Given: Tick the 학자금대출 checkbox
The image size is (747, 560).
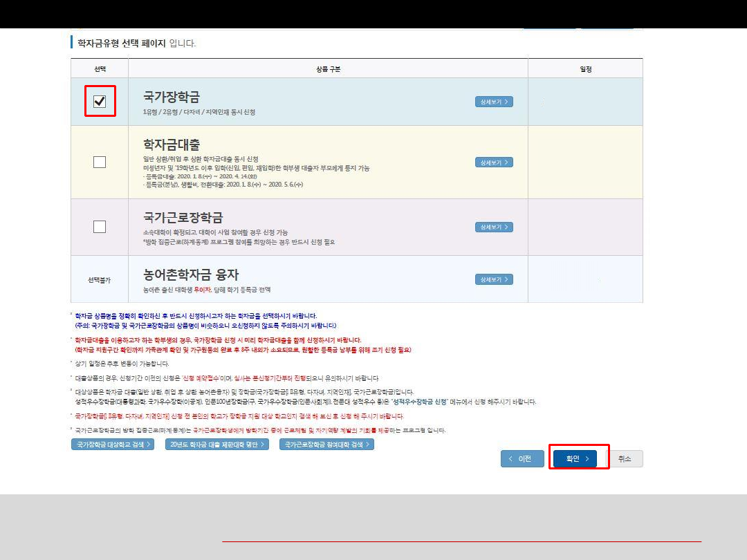Looking at the screenshot, I should click(x=100, y=162).
